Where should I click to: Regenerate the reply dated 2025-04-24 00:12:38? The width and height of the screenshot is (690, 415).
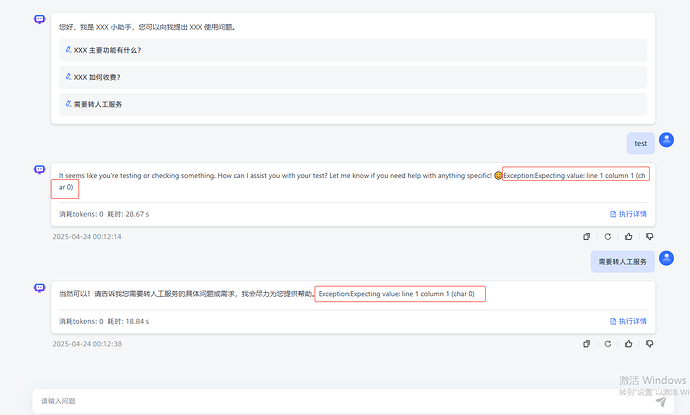tap(608, 344)
